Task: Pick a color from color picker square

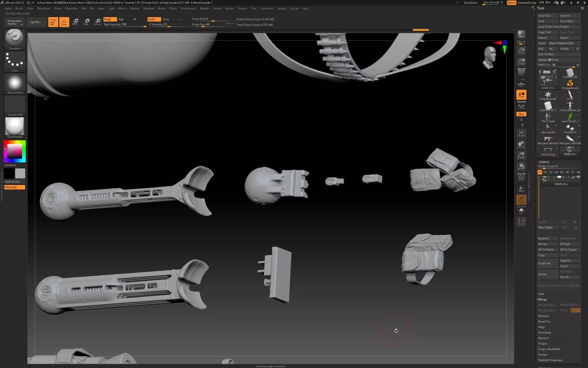Action: [x=15, y=151]
